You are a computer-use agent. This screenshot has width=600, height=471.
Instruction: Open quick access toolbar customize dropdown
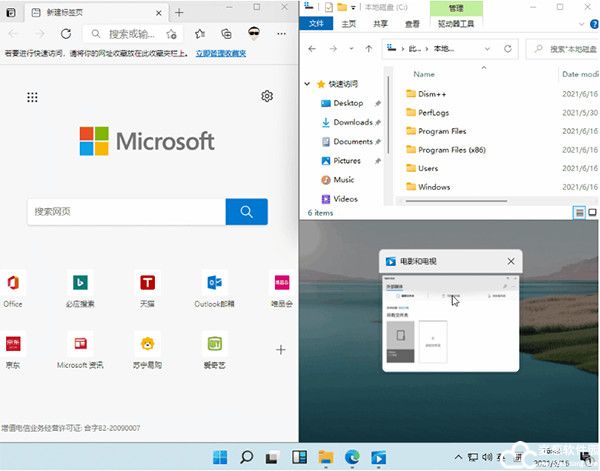(353, 7)
